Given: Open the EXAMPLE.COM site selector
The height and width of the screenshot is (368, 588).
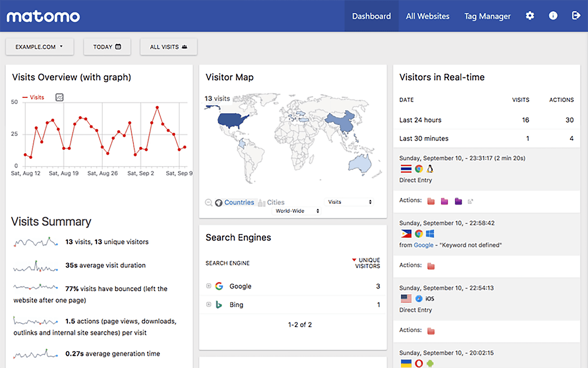Looking at the screenshot, I should pyautogui.click(x=40, y=47).
